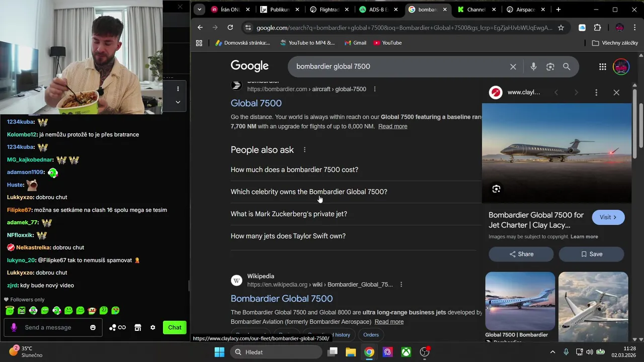Expand "Which celebrity owns the Bombardier Global 7500?"

coord(356,192)
